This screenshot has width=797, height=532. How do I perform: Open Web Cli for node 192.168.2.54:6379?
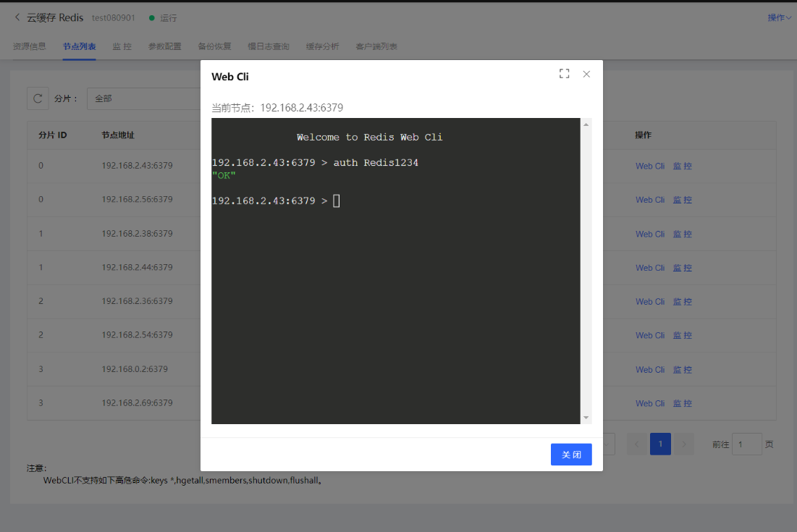[x=649, y=335]
